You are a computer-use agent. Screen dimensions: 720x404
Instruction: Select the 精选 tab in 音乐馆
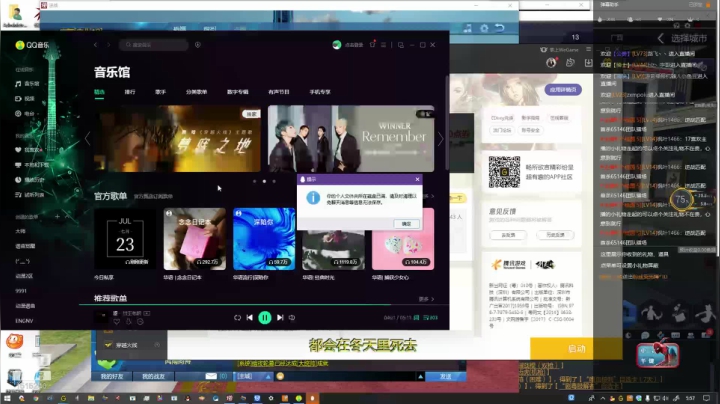coord(99,92)
